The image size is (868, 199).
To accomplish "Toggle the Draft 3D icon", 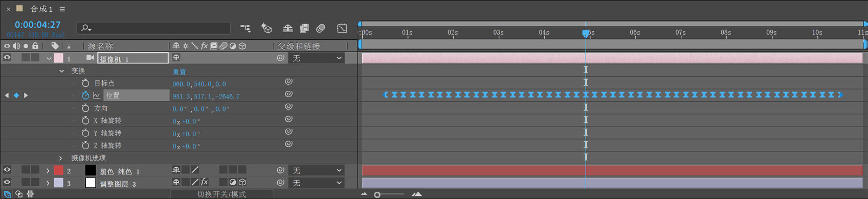I will [266, 28].
